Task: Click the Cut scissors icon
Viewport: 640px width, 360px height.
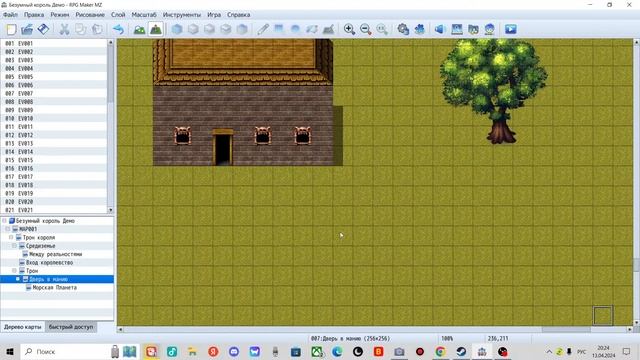Action: [64, 29]
